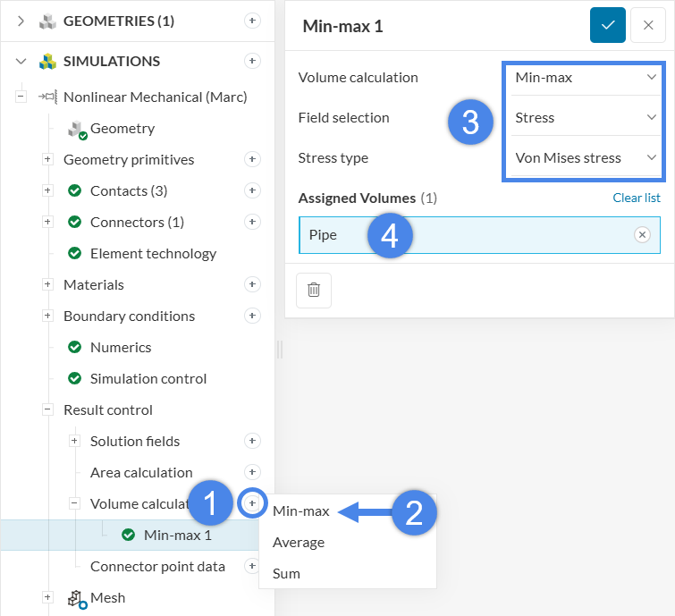Add a new geometry with plus icon
The image size is (675, 616).
(252, 21)
